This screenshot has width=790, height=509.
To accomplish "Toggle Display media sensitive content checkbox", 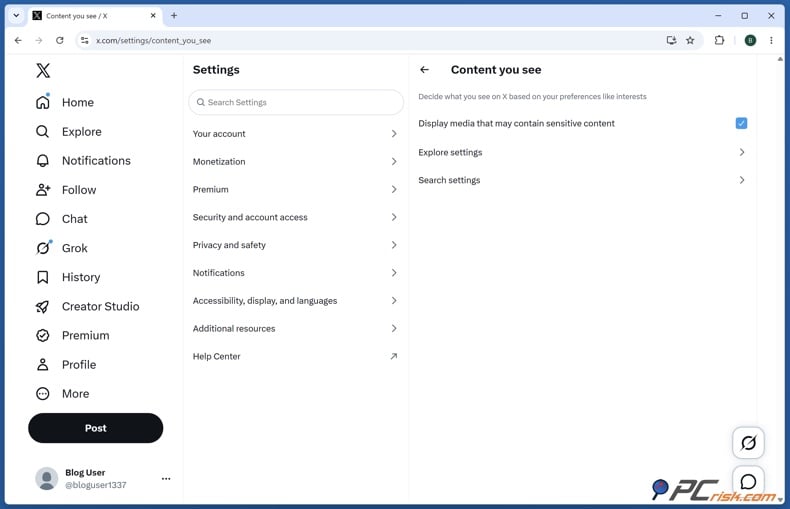I will tap(741, 123).
